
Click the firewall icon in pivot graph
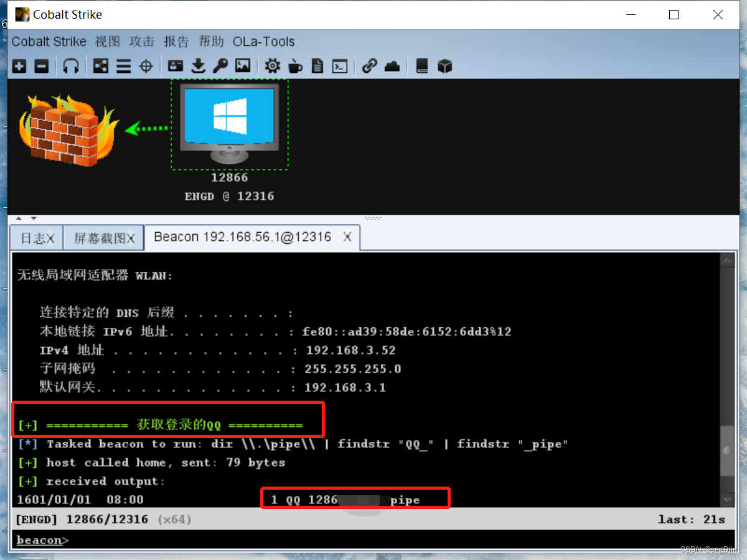tap(68, 130)
